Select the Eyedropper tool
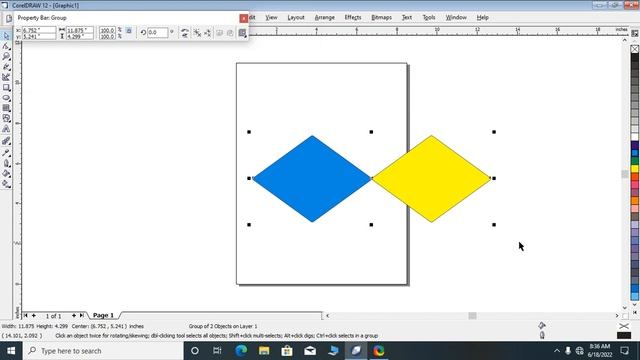640x360 pixels. tap(6, 152)
